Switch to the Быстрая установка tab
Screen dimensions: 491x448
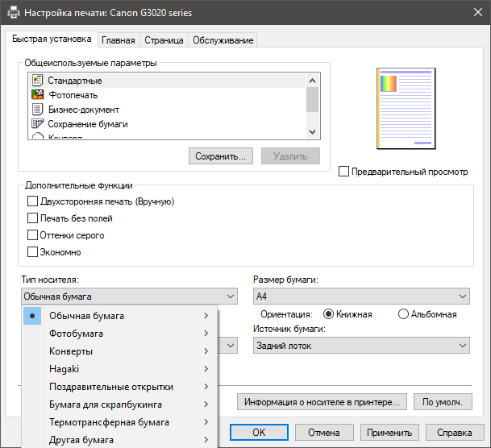[x=52, y=39]
